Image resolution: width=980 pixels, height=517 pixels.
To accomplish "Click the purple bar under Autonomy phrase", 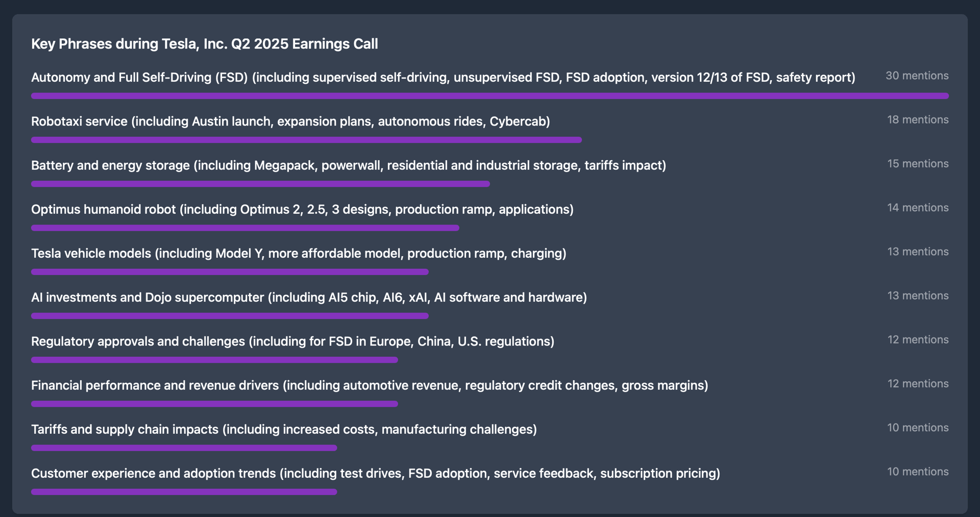I will click(x=489, y=96).
